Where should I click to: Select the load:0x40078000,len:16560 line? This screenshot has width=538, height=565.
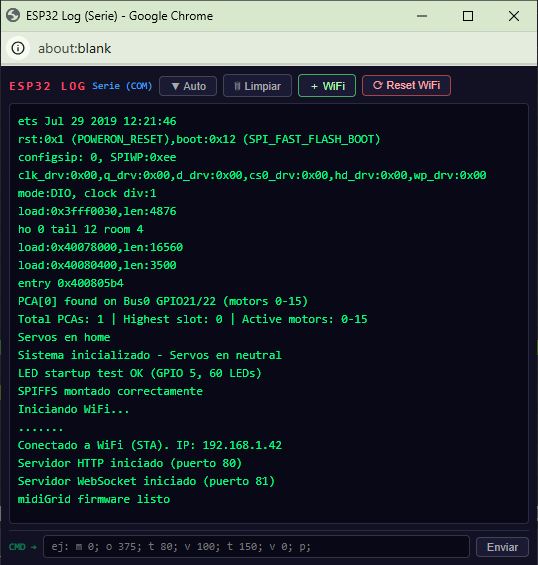tap(100, 247)
